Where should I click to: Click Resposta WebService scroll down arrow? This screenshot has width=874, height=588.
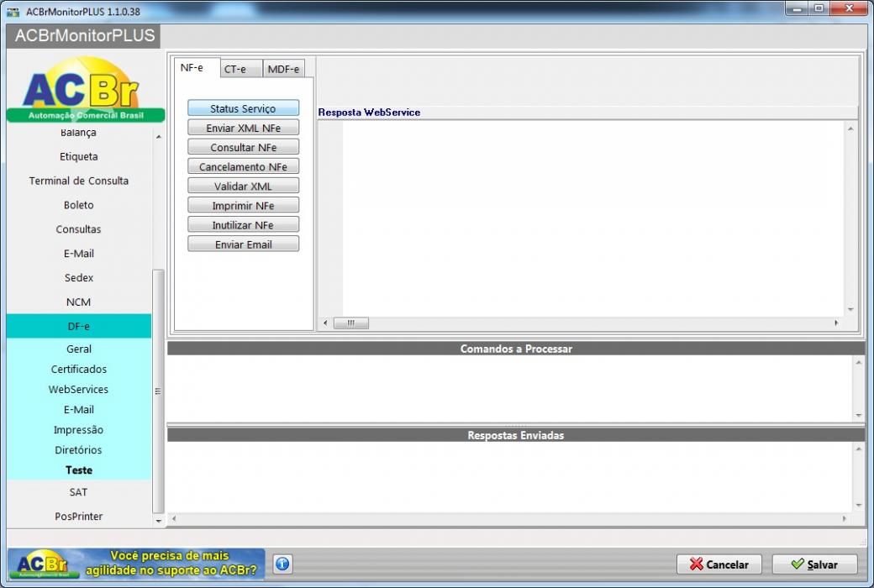coord(850,309)
